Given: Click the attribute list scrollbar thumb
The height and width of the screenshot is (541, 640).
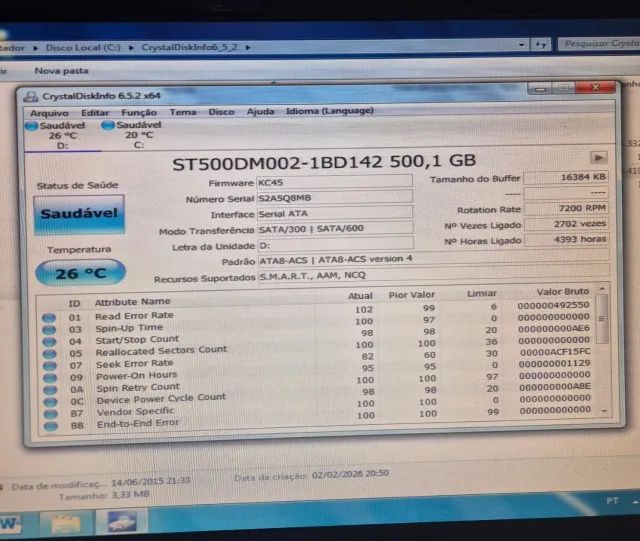Looking at the screenshot, I should pos(602,319).
